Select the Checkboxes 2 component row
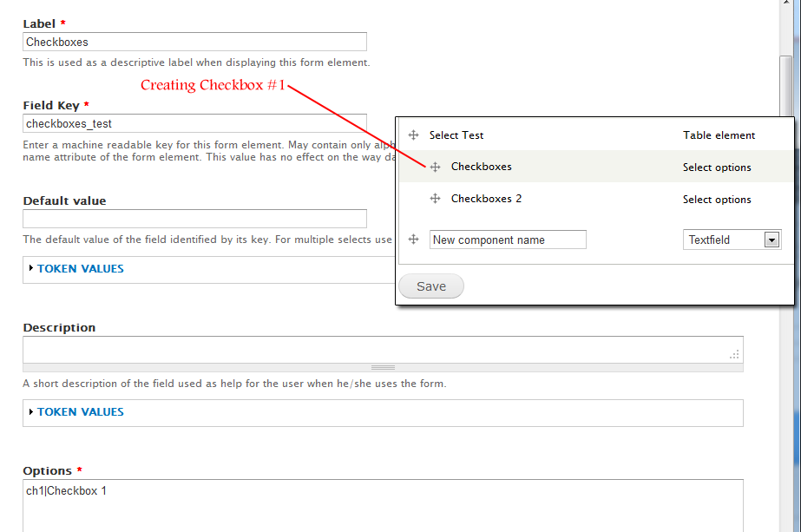This screenshot has width=801, height=532. click(486, 199)
